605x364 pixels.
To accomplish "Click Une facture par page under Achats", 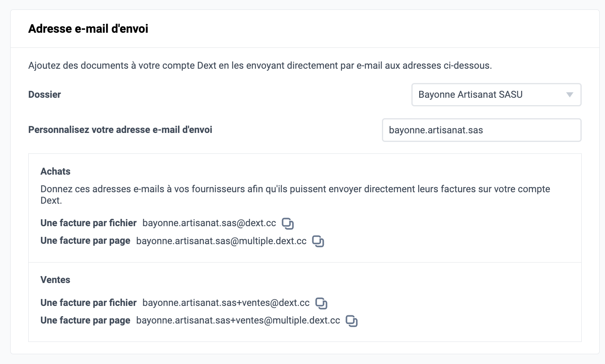I will point(85,240).
